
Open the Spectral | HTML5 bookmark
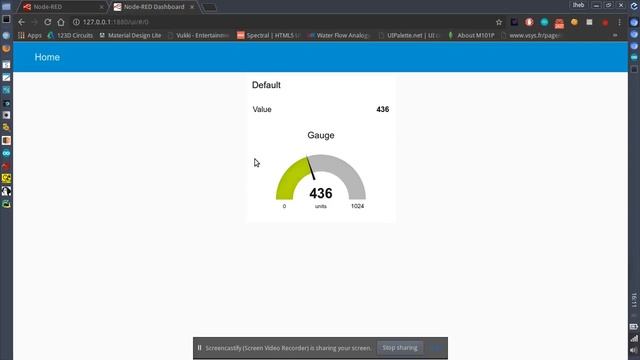[x=268, y=36]
